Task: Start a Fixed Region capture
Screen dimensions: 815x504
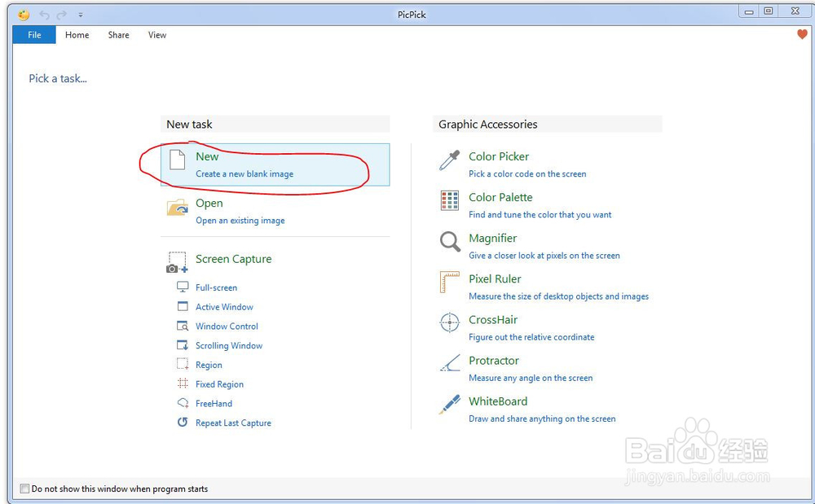Action: coord(219,384)
